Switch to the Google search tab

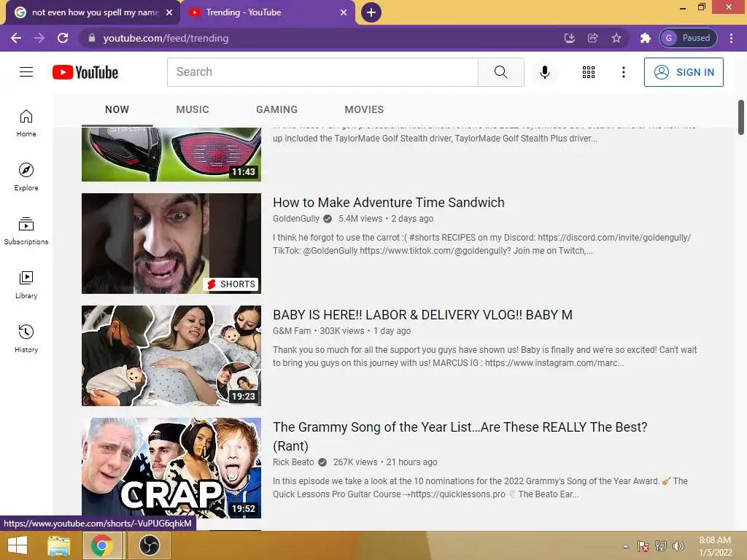click(x=93, y=12)
